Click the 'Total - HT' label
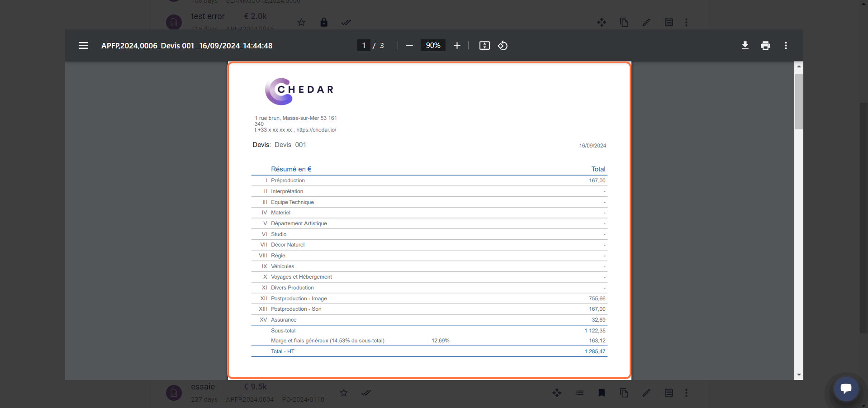Image resolution: width=868 pixels, height=408 pixels. [x=283, y=351]
